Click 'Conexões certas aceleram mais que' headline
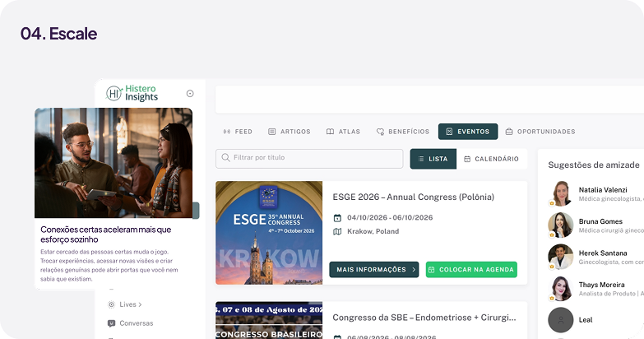 click(105, 230)
